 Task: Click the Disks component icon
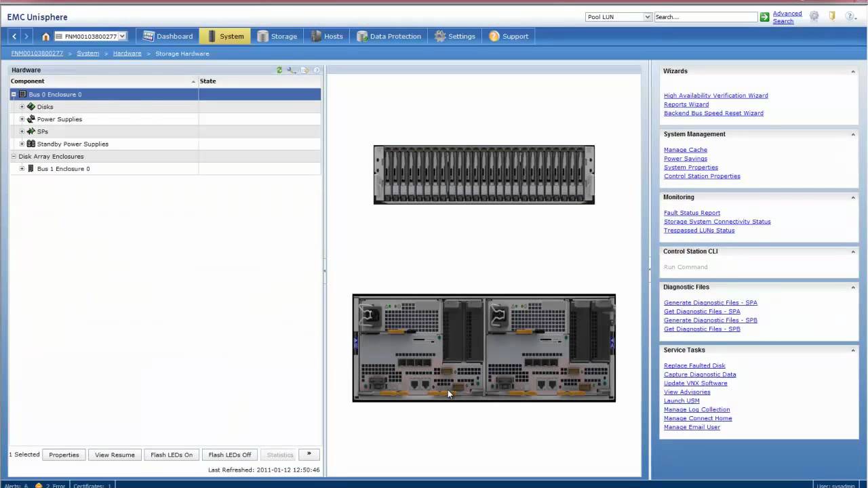tap(31, 106)
